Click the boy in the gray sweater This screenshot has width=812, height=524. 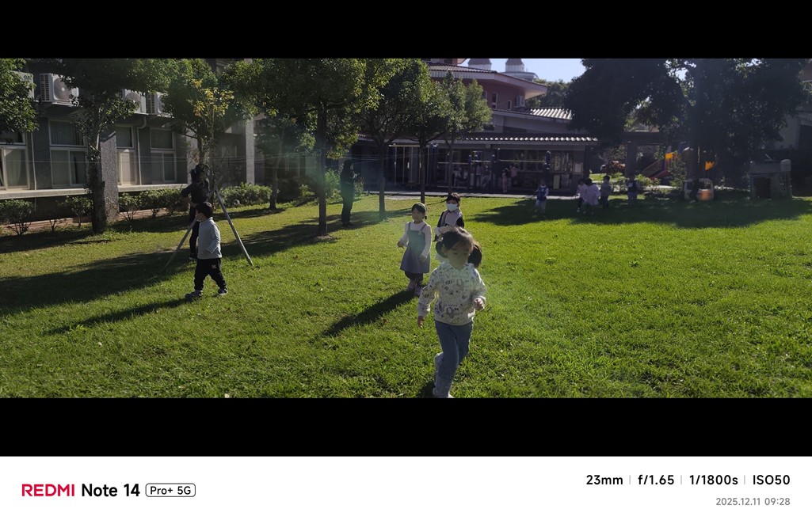click(207, 250)
